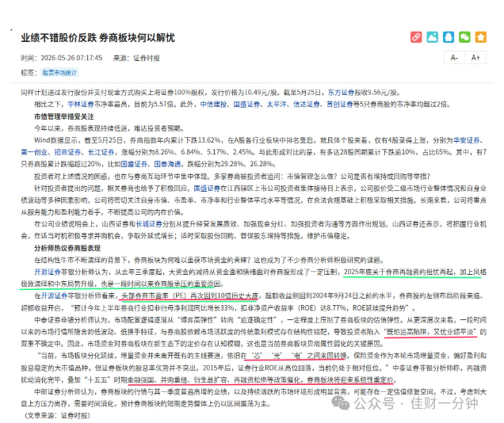The height and width of the screenshot is (423, 504).
Task: Open 华林证券 stock link
Action: click(81, 105)
